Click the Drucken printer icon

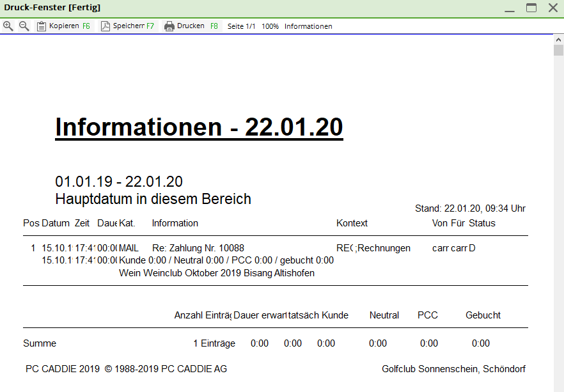pos(169,26)
